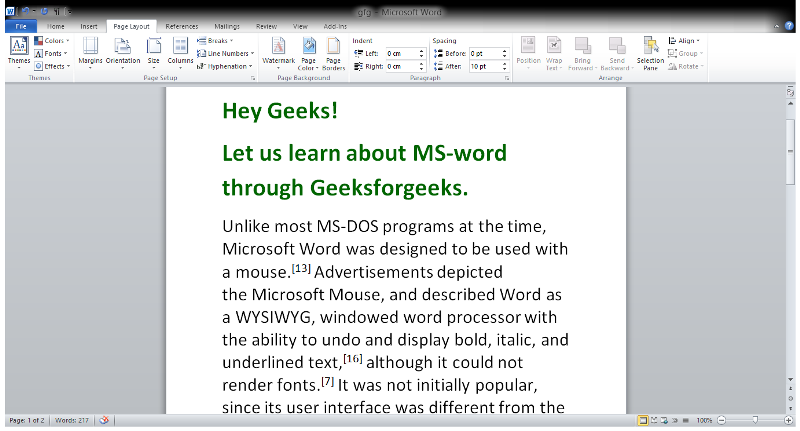
Task: Click Bring Forward in Arrange group
Action: click(x=582, y=53)
